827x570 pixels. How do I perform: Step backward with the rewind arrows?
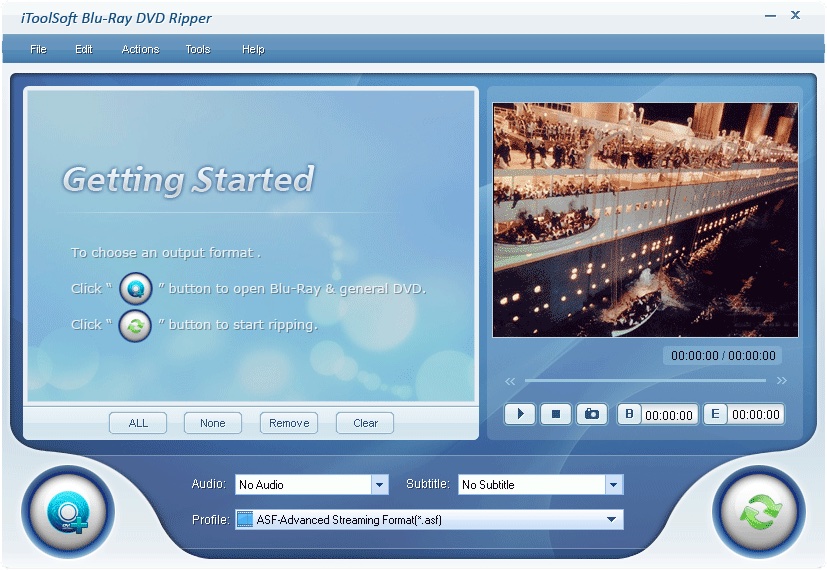pyautogui.click(x=510, y=381)
